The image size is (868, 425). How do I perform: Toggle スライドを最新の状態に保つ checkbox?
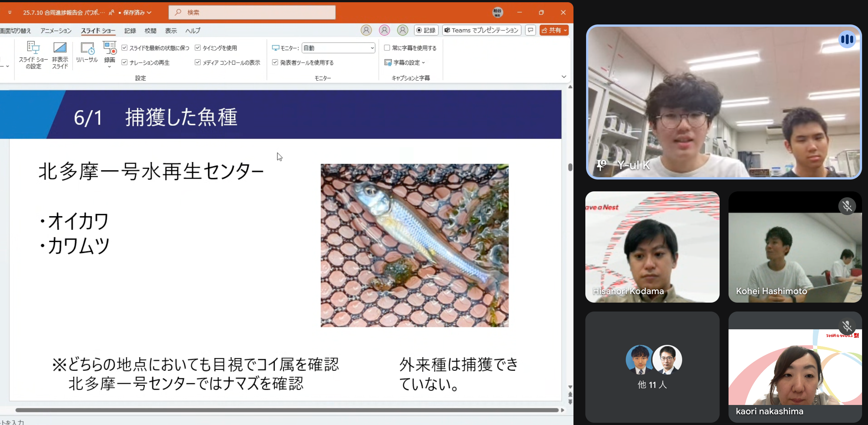[x=125, y=48]
